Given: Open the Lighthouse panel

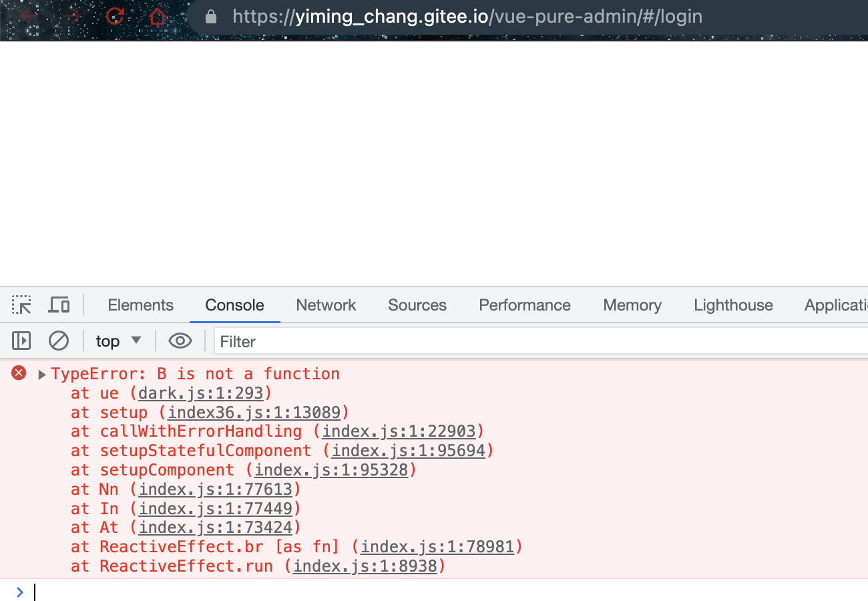Looking at the screenshot, I should (732, 305).
